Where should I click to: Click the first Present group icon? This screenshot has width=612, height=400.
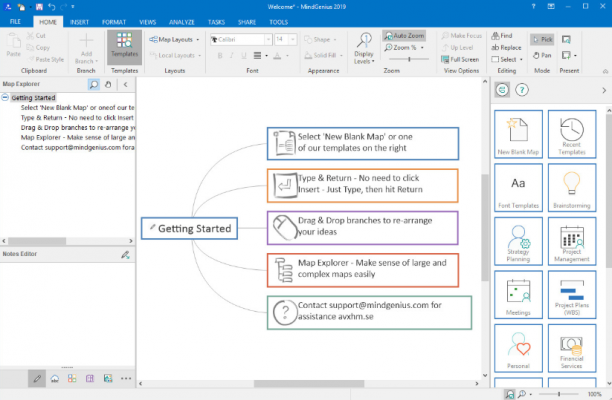point(566,39)
